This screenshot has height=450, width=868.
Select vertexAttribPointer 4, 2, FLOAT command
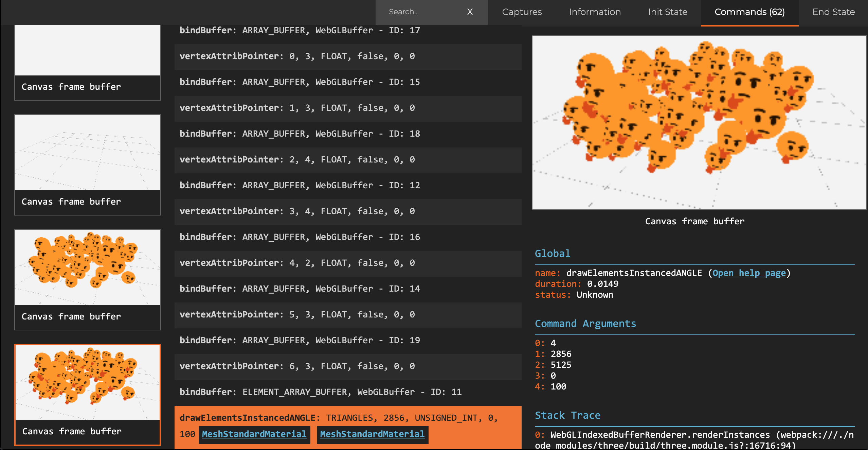(x=297, y=263)
